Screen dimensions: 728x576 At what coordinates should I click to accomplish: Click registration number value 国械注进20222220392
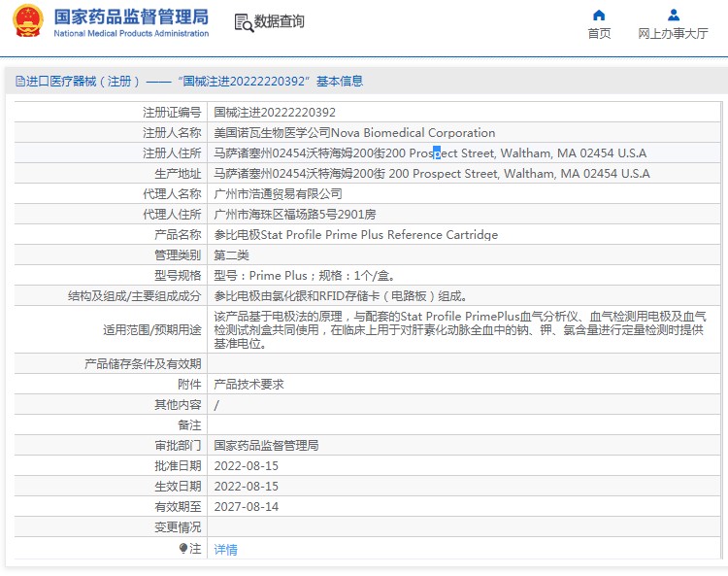tap(275, 113)
